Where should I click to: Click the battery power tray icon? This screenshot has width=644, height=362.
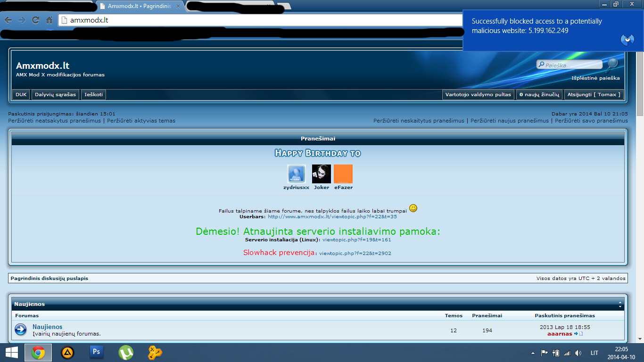pos(555,353)
